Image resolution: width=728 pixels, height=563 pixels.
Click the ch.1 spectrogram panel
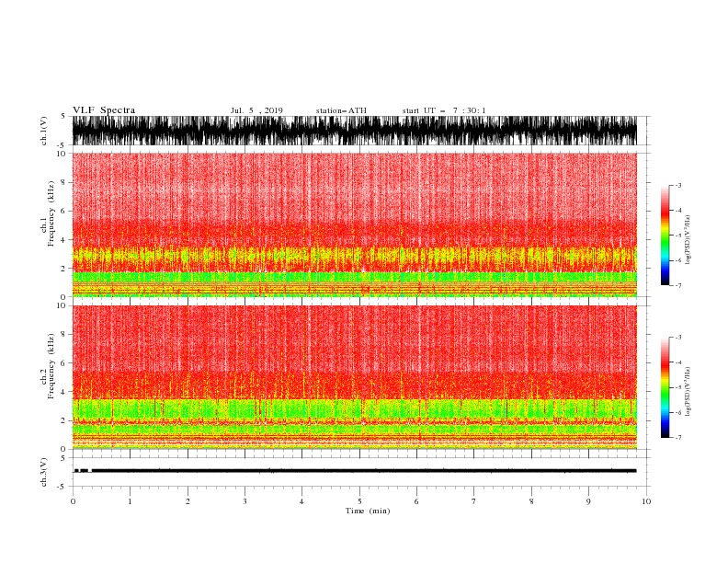(x=355, y=224)
